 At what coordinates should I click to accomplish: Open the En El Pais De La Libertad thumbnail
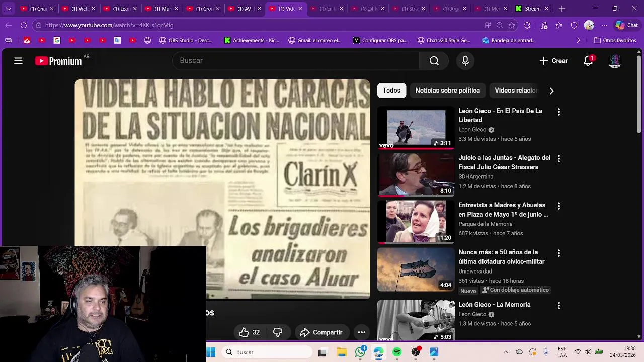[416, 128]
